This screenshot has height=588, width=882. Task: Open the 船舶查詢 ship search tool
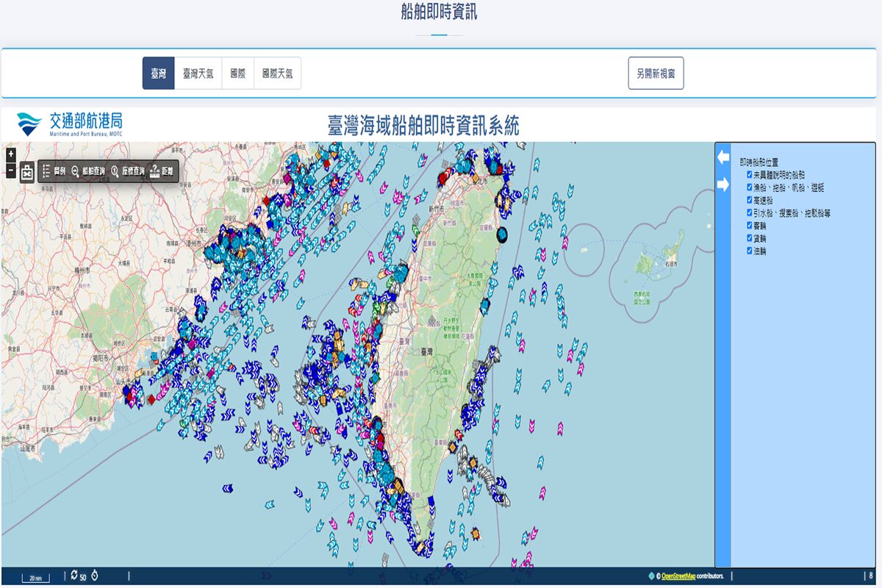click(x=88, y=171)
